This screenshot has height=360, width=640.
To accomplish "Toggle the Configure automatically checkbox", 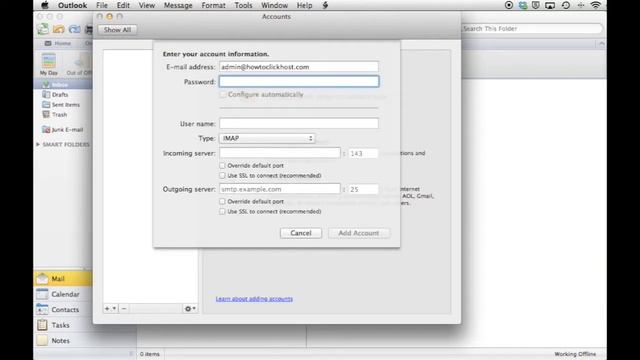I will [223, 94].
